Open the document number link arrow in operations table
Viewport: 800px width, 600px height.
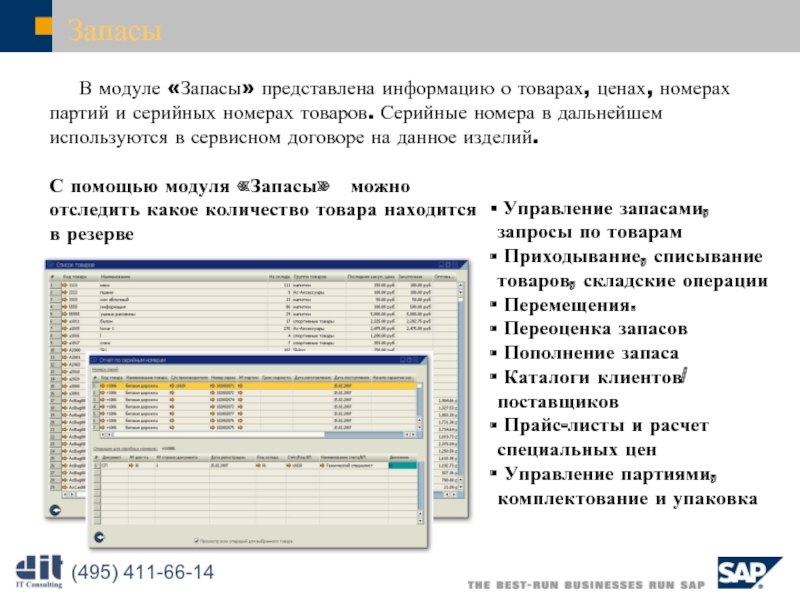131,465
